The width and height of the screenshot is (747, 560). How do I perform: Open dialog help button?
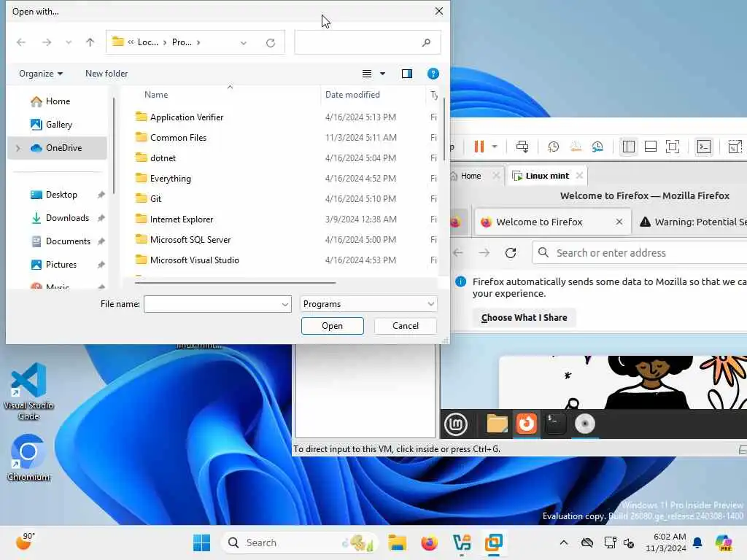point(433,74)
